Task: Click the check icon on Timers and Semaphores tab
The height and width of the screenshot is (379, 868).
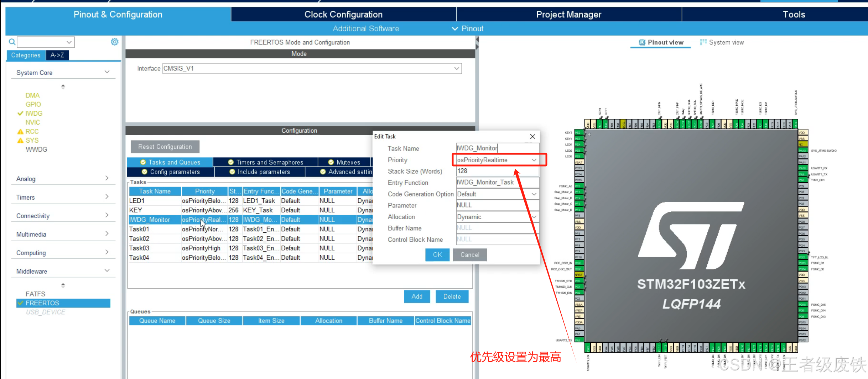Action: point(231,162)
